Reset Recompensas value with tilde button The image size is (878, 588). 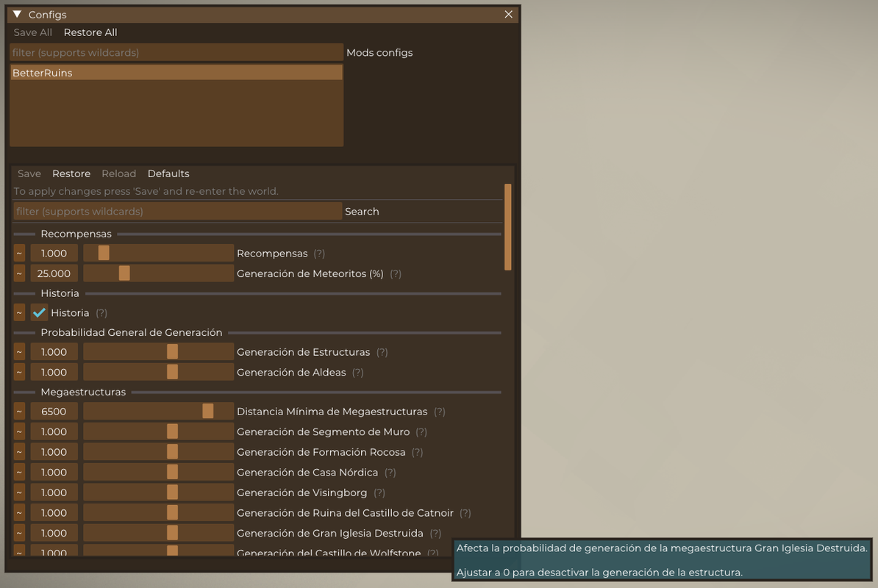pyautogui.click(x=19, y=254)
